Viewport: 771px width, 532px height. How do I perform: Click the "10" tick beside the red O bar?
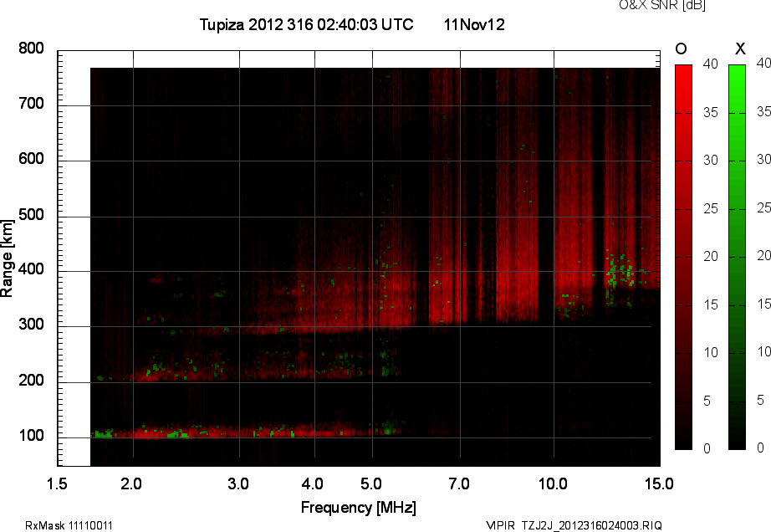711,352
